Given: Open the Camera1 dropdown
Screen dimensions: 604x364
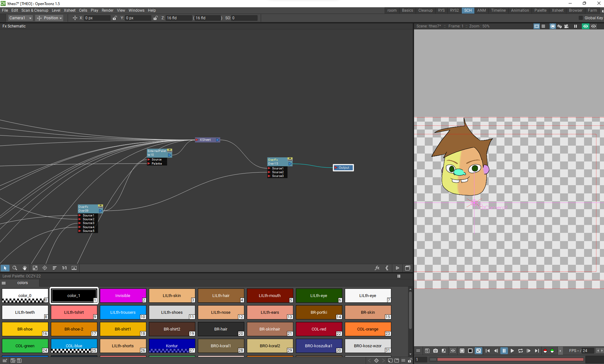Looking at the screenshot, I should tap(20, 18).
